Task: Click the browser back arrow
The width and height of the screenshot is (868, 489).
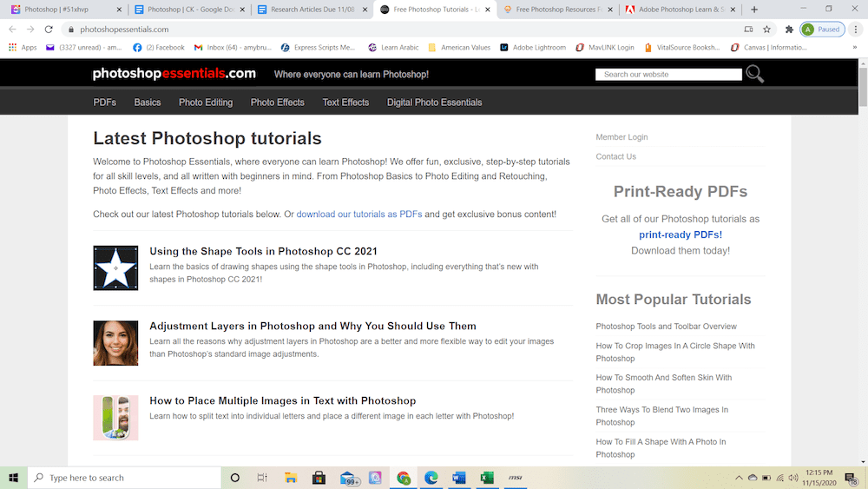Action: 12,30
